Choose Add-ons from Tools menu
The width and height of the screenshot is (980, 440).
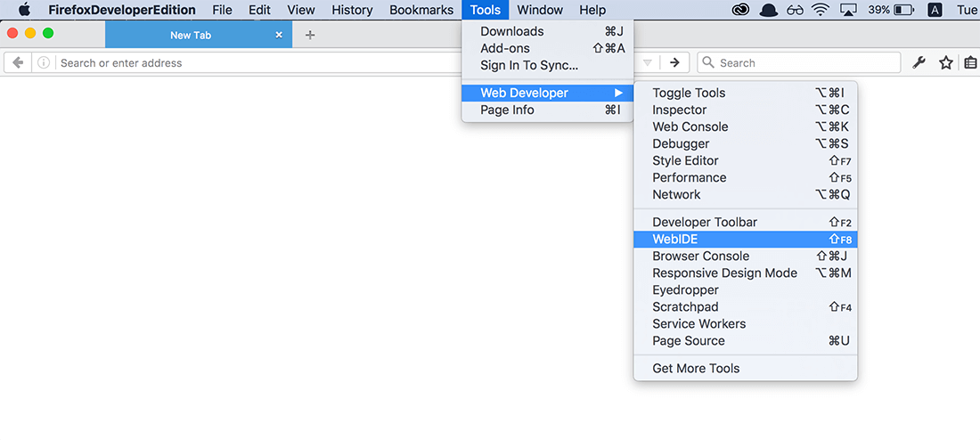548,48
